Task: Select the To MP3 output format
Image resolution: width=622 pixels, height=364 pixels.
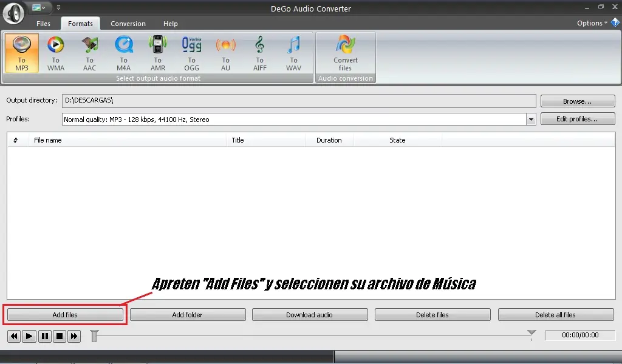Action: coord(22,53)
